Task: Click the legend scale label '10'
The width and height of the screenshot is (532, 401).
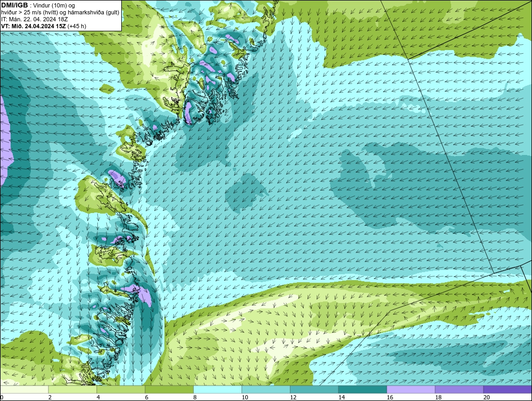Action: coord(245,397)
